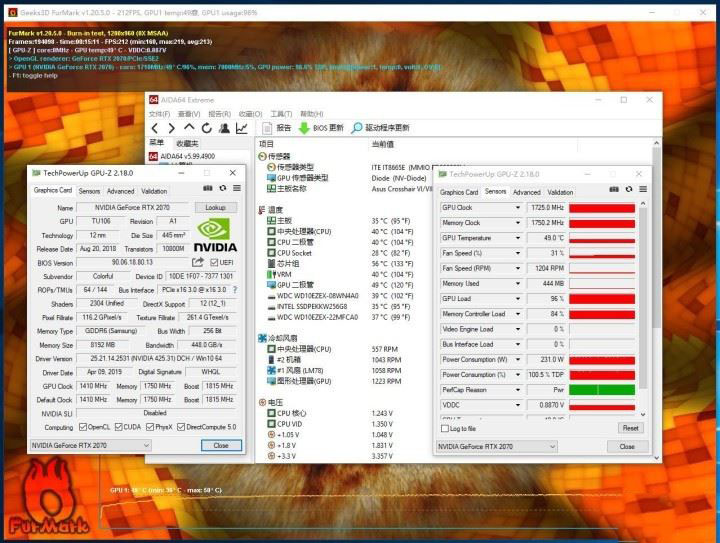Click AIDA64 up-level arrow icon

(x=189, y=128)
